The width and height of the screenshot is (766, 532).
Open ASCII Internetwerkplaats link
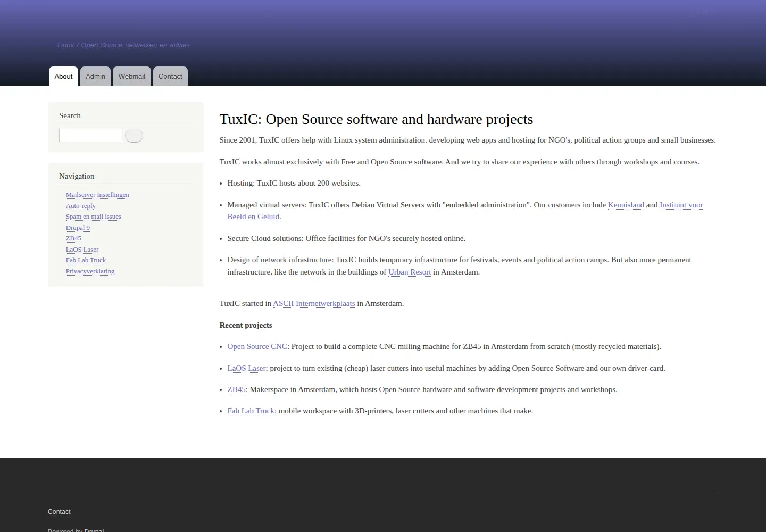(314, 303)
